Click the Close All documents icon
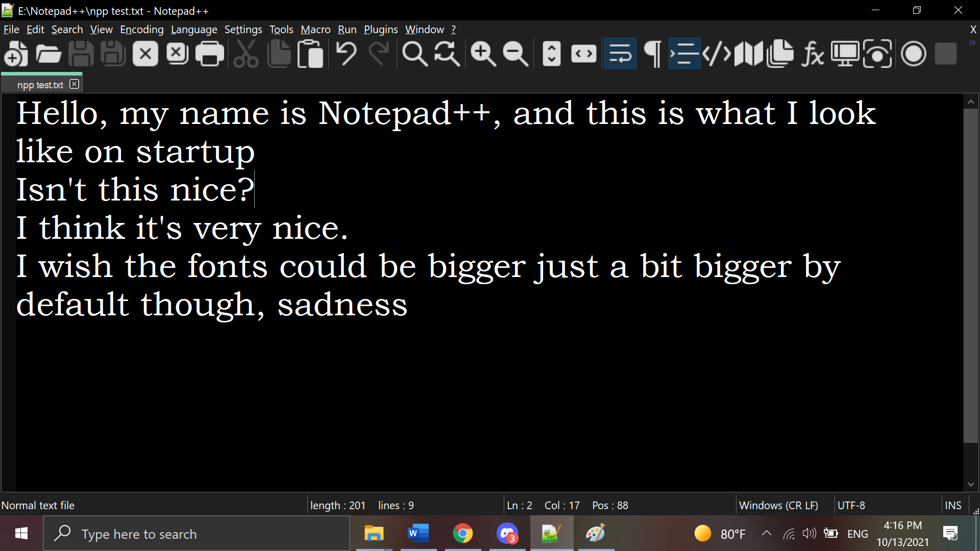Screen dimensions: 980x551 178,54
